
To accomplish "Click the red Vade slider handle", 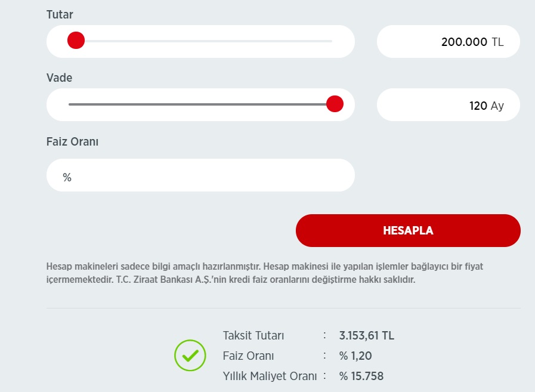I will [335, 104].
